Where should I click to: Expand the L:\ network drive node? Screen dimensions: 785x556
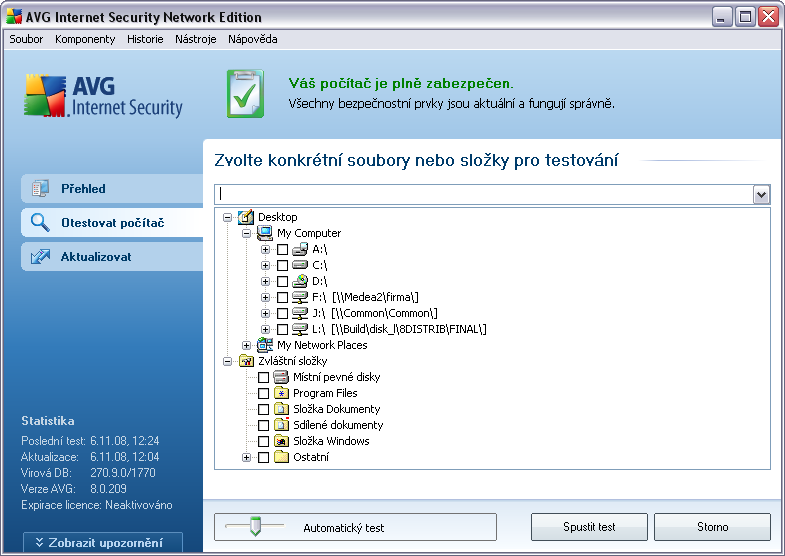(x=265, y=329)
